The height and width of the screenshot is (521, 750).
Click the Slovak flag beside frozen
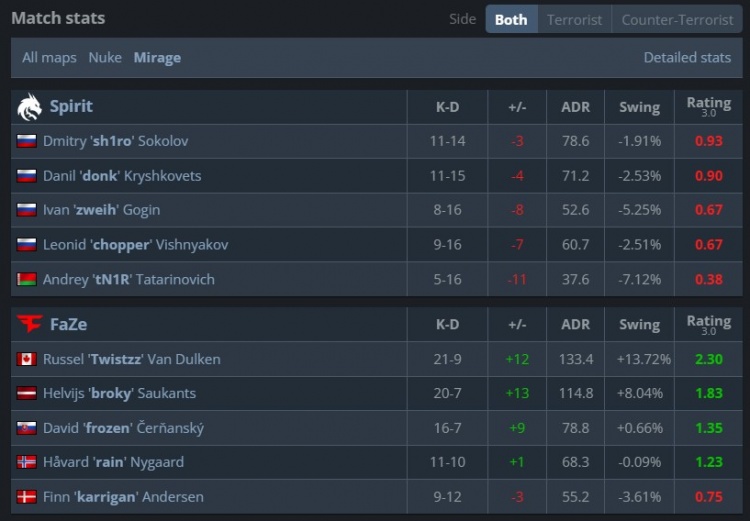tap(27, 428)
